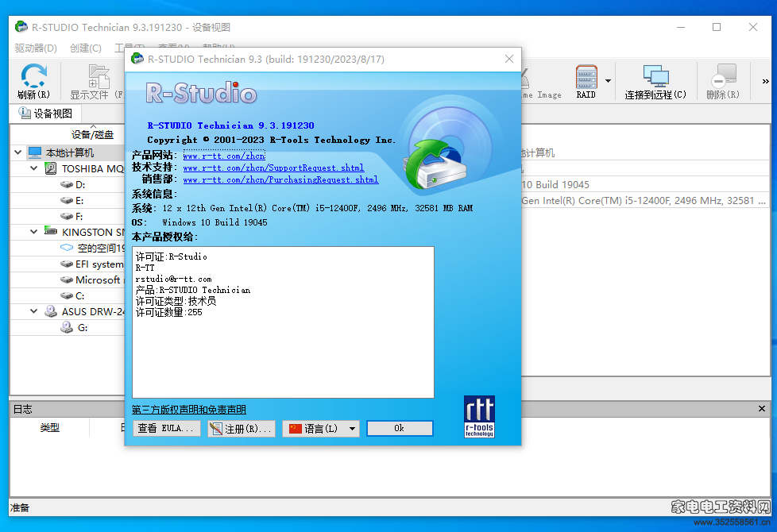Screen dimensions: 777x532
Task: Click the RAID toolbar icon
Action: (586, 81)
